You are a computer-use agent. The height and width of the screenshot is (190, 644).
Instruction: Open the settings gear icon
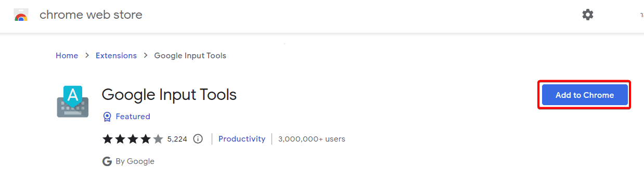coord(588,15)
